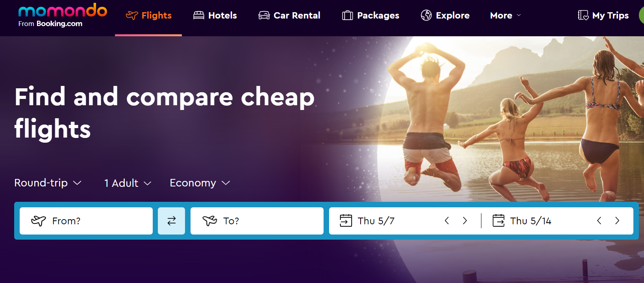Screen dimensions: 644x283
Task: Open the Explore section
Action: pos(445,15)
